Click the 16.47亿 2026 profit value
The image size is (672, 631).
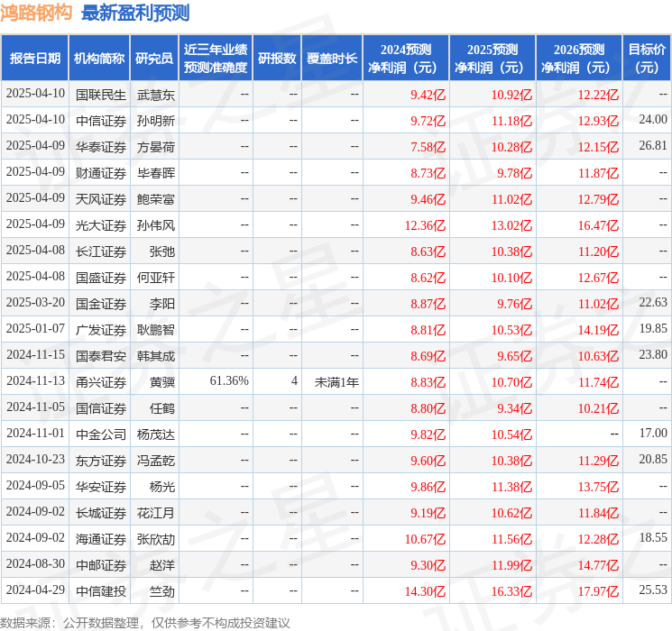point(598,225)
